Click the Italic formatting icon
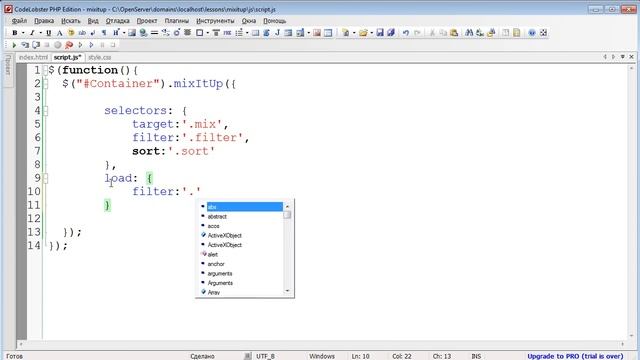Viewport: 640px width, 360px height. (x=32, y=33)
